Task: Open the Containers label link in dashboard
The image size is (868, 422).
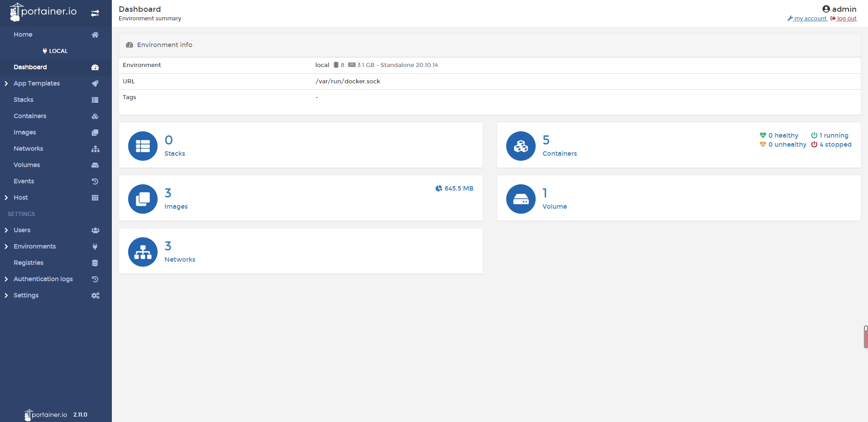Action: click(560, 153)
